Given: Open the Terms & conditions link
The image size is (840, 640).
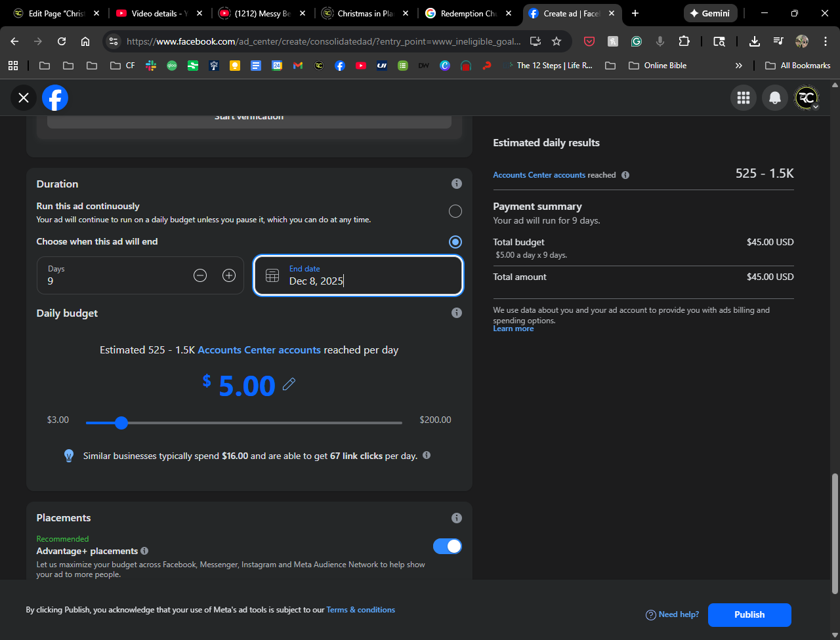Looking at the screenshot, I should coord(360,610).
